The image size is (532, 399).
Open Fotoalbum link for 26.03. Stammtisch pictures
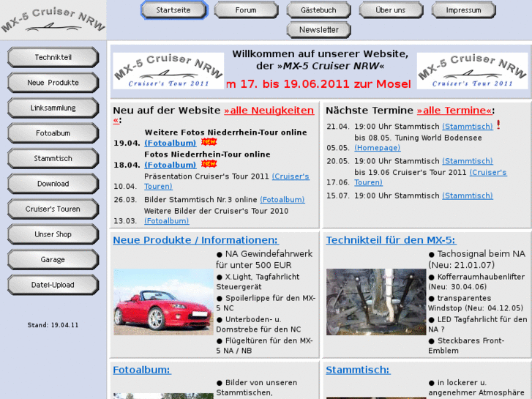point(282,200)
